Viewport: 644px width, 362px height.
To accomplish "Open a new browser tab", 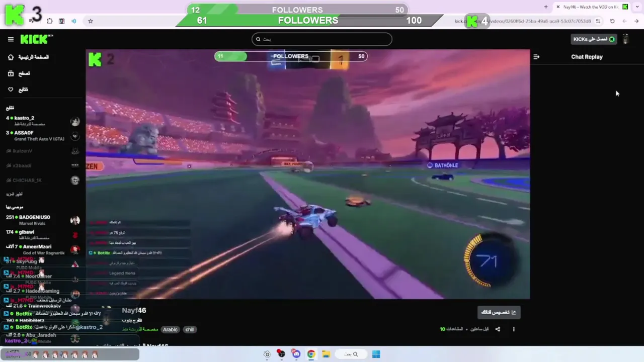I will [x=546, y=7].
